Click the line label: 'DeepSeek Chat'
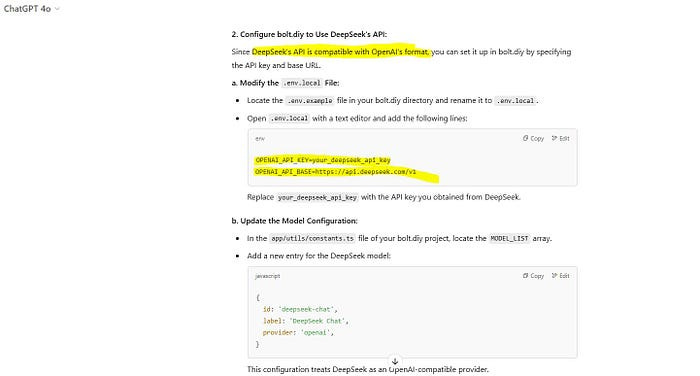 click(x=305, y=321)
